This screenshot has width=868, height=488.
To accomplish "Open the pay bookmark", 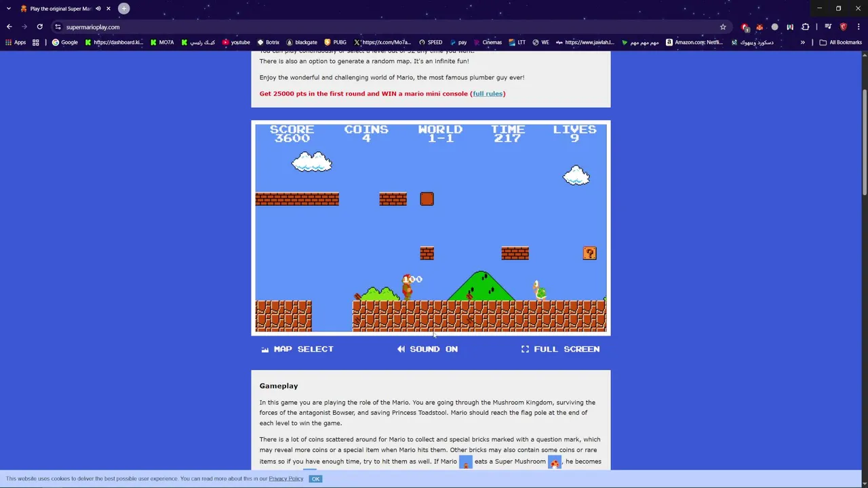I will [x=458, y=42].
